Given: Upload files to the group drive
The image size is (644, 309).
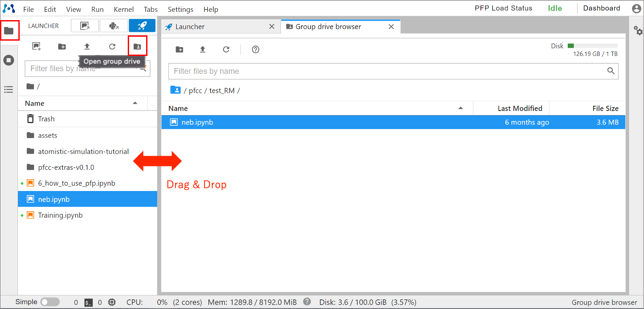Looking at the screenshot, I should (203, 49).
